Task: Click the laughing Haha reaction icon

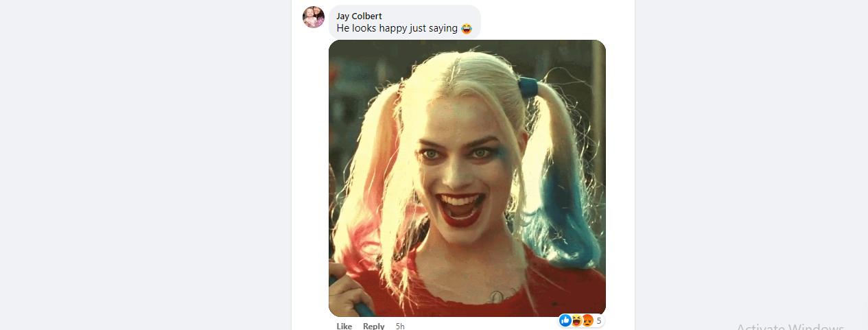Action: click(577, 320)
